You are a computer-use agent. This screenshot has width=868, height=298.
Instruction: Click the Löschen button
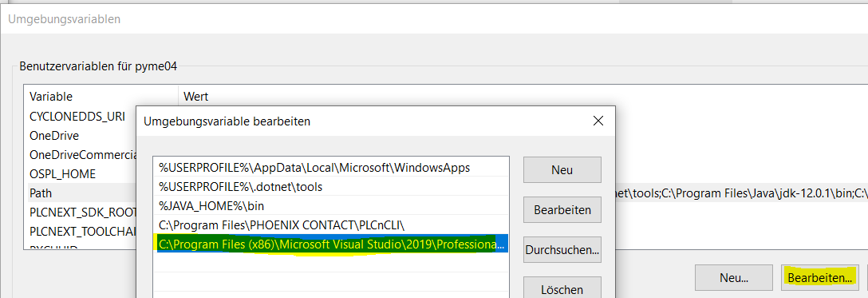562,288
